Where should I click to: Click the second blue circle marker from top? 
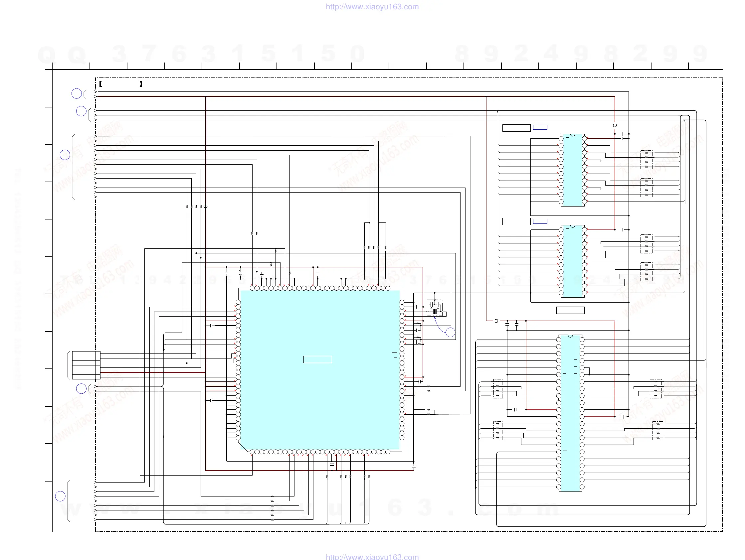pyautogui.click(x=81, y=111)
